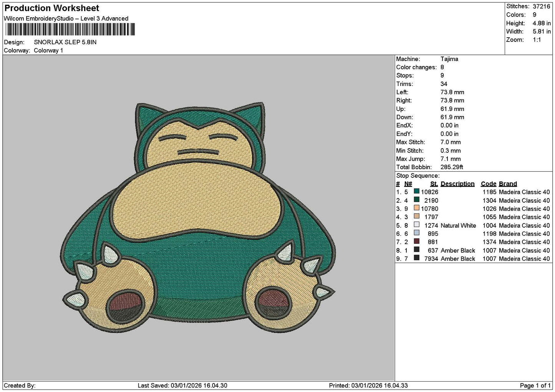Viewport: 555px width, 392px height.
Task: Click the light blue swatch, code 1198
Action: (x=416, y=233)
